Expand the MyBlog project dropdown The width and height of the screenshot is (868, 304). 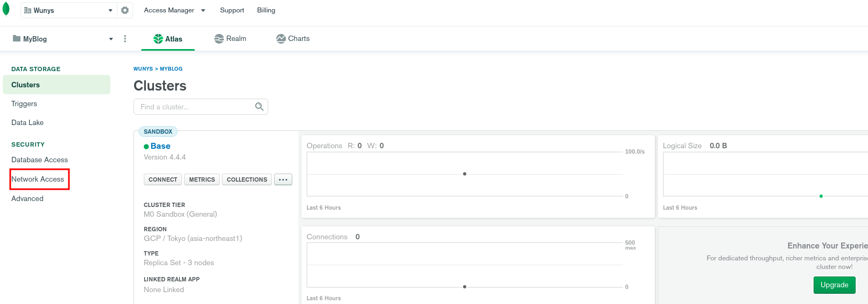click(111, 39)
